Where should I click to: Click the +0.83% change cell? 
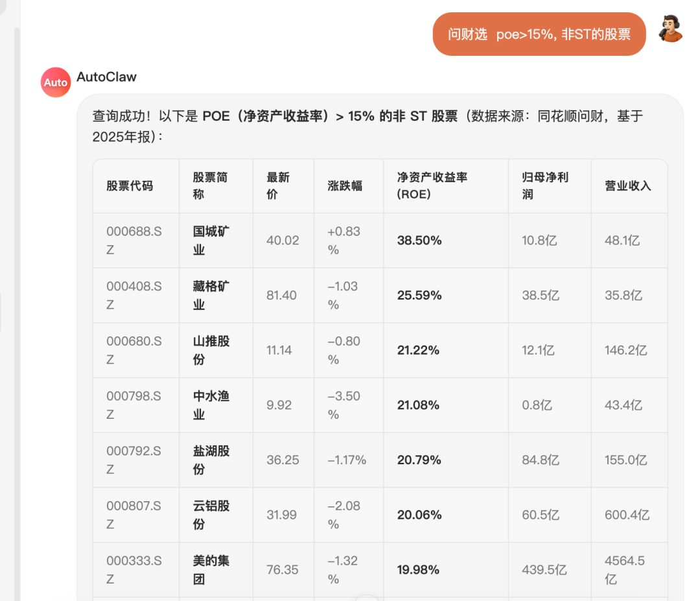(x=344, y=241)
